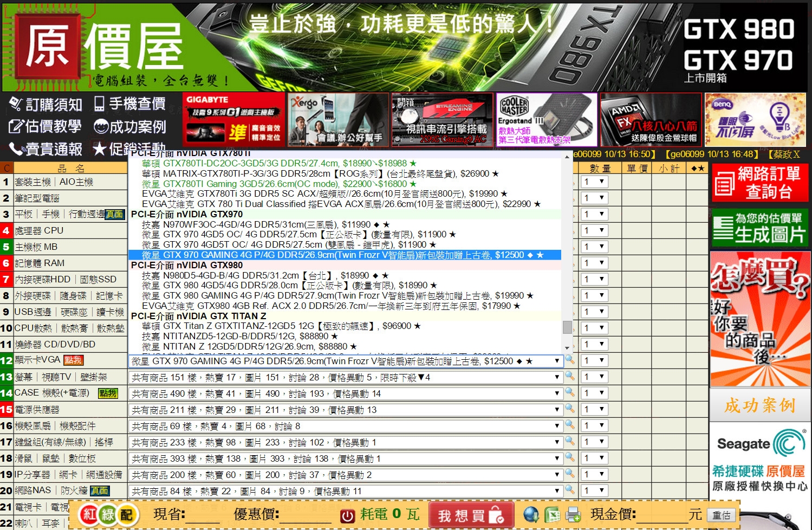
Task: Click the 頁面 badge on 平板 row
Action: click(114, 214)
